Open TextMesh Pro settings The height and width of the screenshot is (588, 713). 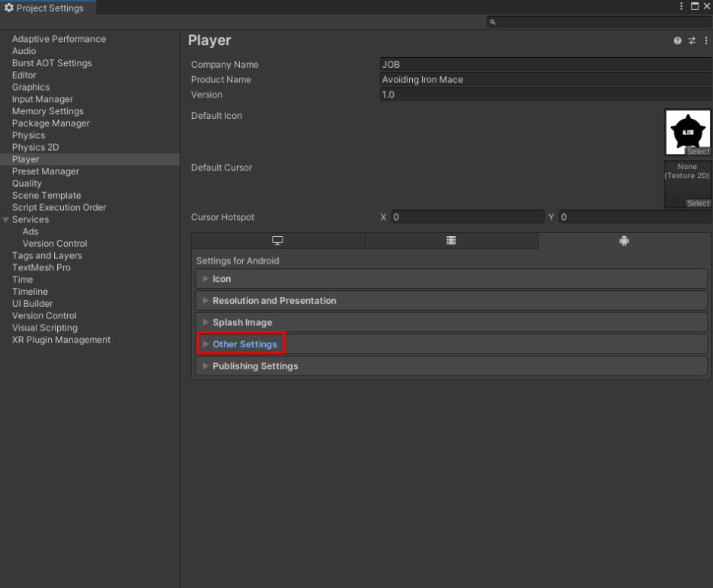[x=41, y=268]
